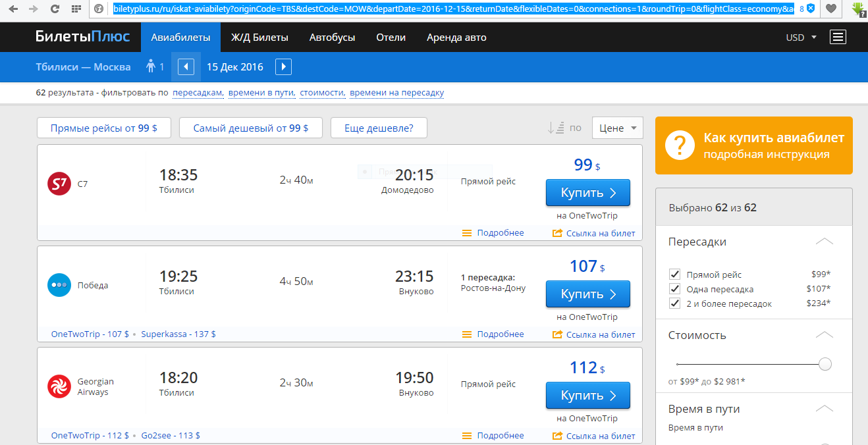Collapse the Пересадки filter section
The height and width of the screenshot is (445, 868).
pos(825,242)
